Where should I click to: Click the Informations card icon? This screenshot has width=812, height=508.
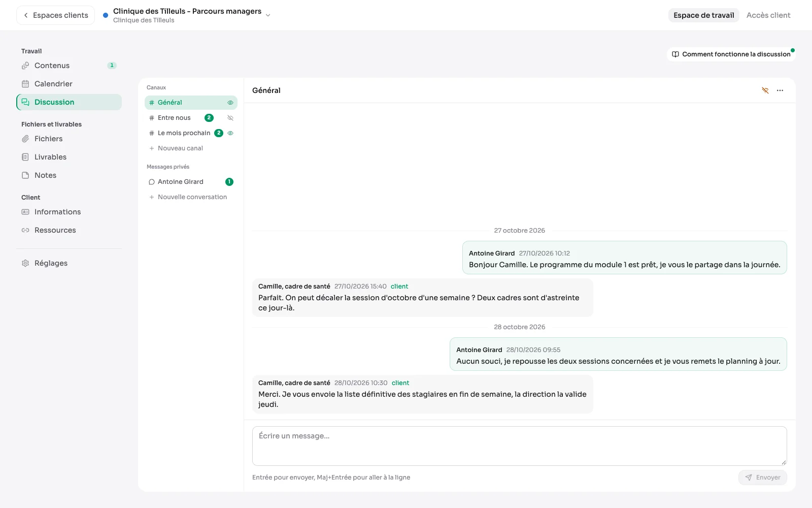tap(25, 212)
